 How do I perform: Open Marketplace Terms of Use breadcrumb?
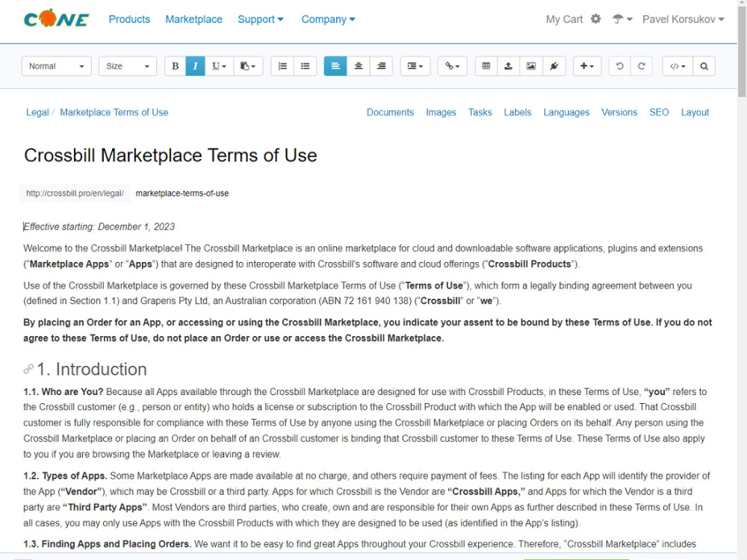click(114, 113)
